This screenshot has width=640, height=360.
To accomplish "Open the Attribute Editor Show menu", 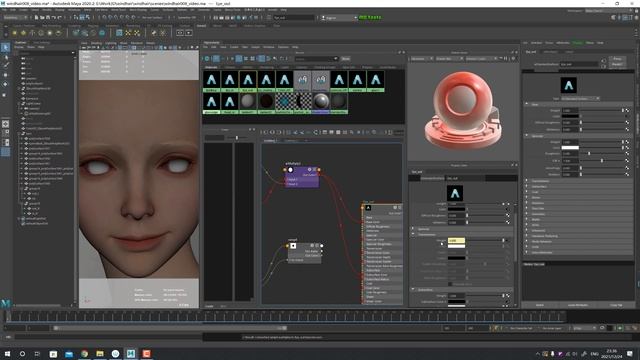I will pyautogui.click(x=590, y=43).
